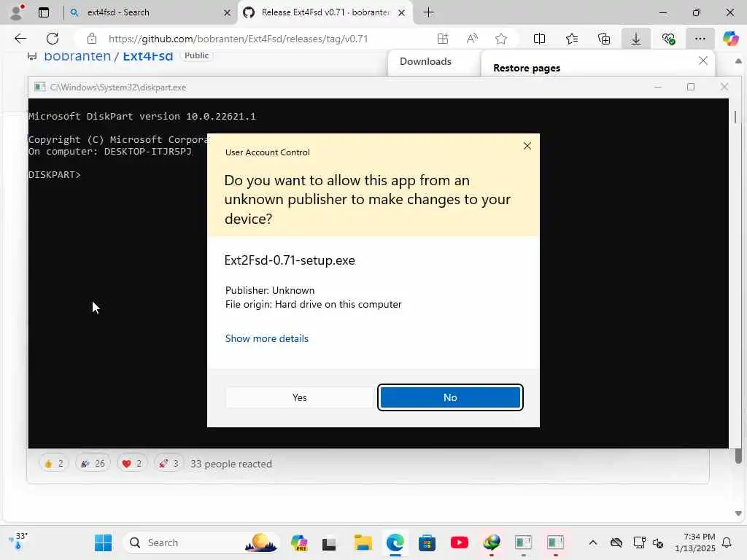Click the party reaction with 26
Image resolution: width=747 pixels, height=560 pixels.
click(x=93, y=463)
